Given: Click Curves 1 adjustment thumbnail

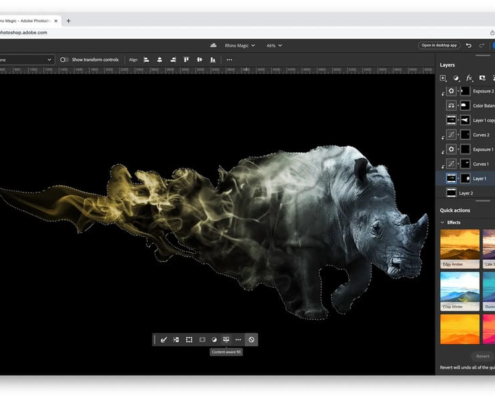Looking at the screenshot, I should click(x=451, y=164).
